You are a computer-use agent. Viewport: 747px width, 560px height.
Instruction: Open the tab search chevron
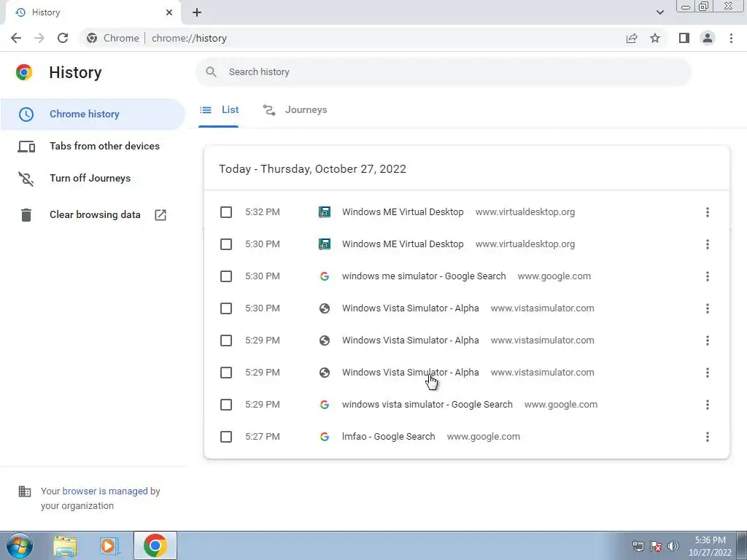coord(659,12)
